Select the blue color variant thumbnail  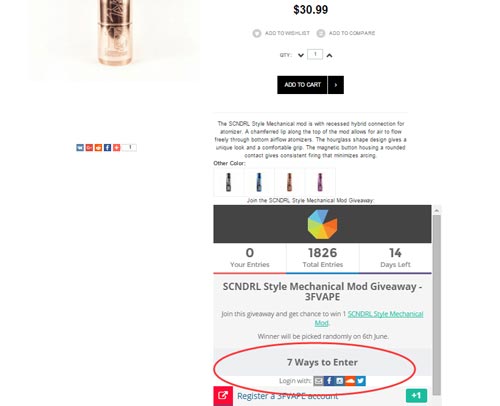[259, 182]
